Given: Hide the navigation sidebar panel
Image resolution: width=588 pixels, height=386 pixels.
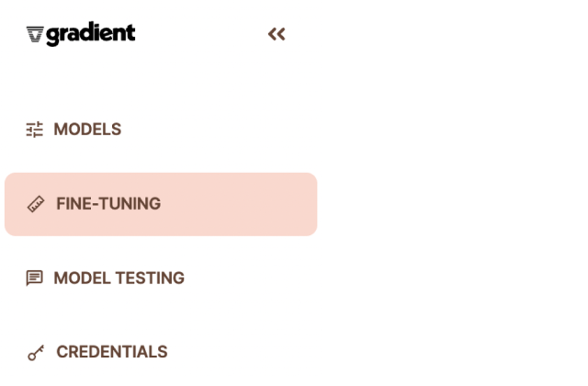Looking at the screenshot, I should (x=277, y=34).
